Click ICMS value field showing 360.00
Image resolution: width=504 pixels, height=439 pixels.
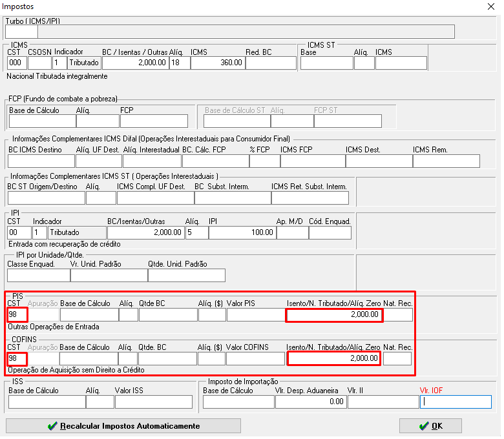point(218,63)
